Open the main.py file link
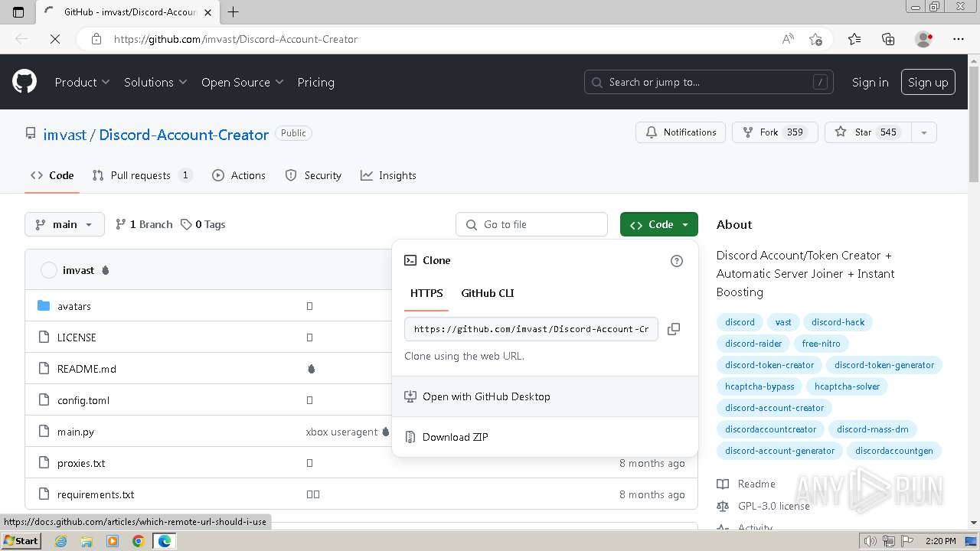This screenshot has width=980, height=551. (x=76, y=432)
